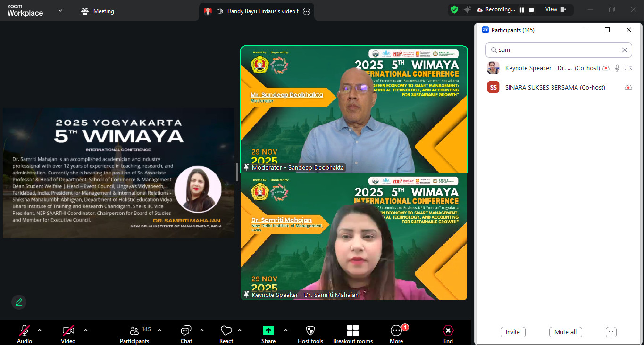This screenshot has width=644, height=345.
Task: Open Host tools shield icon
Action: [x=310, y=331]
